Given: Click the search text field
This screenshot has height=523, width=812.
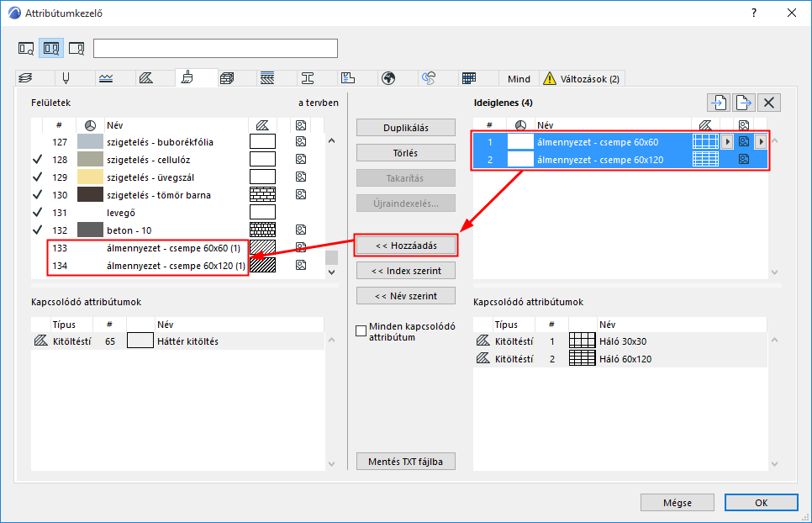Looking at the screenshot, I should click(x=215, y=48).
